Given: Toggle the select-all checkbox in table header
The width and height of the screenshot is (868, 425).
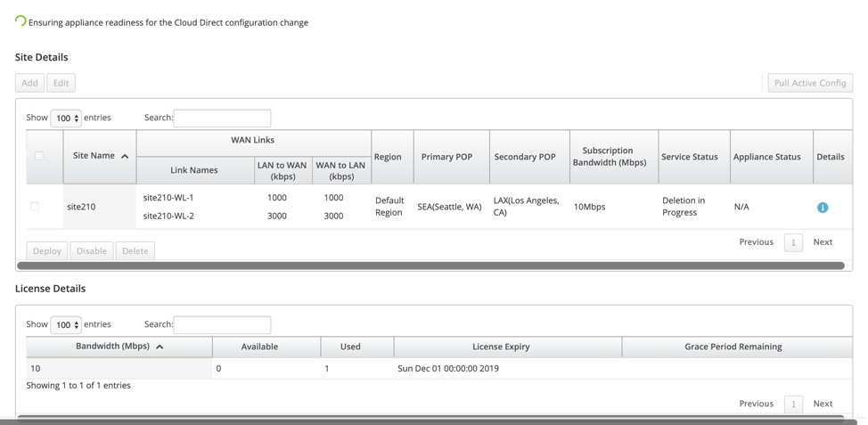Looking at the screenshot, I should pos(38,156).
